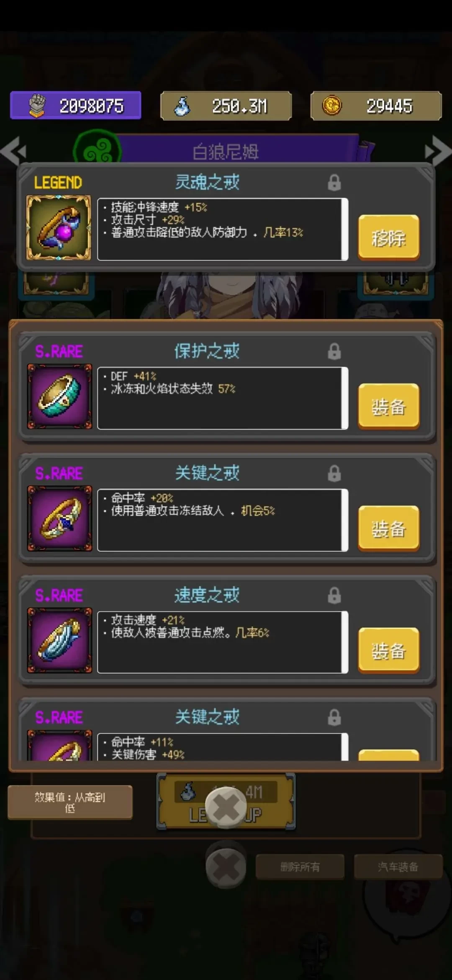This screenshot has width=452, height=980.
Task: Tap the 删除所有 option
Action: [300, 867]
